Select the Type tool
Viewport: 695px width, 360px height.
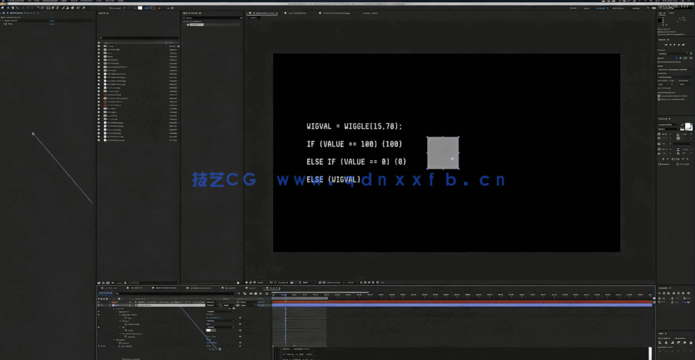click(58, 8)
